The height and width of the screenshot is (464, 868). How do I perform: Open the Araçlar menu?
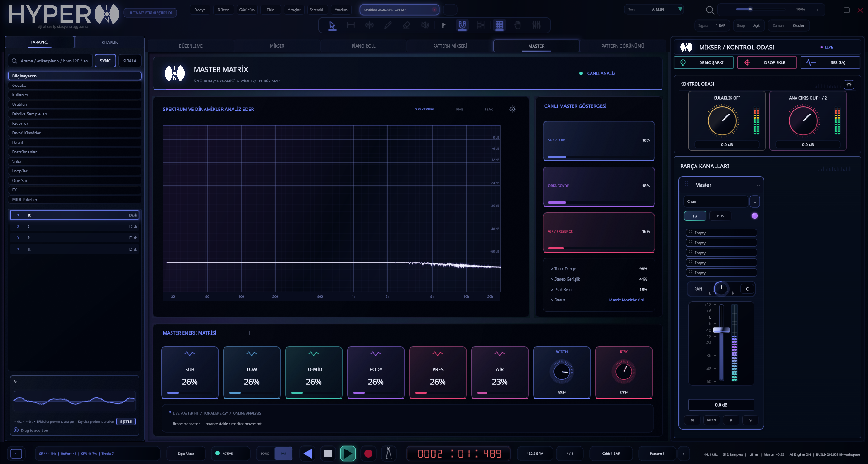294,10
